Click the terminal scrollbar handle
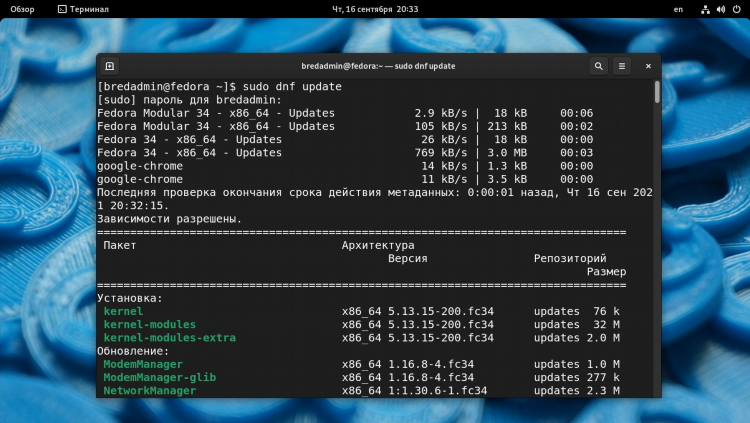Screen dimensions: 750x423 click(657, 91)
